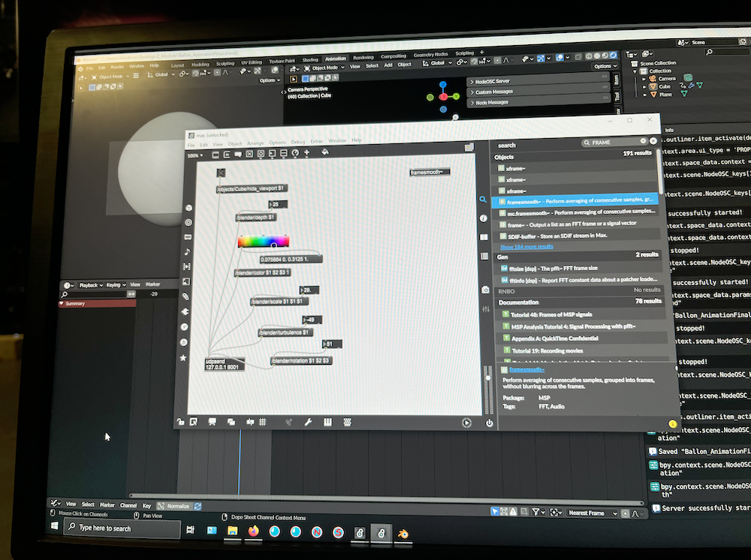Open the Patcher Inspector wrench icon
Viewport: 751px width, 560px height.
click(307, 423)
